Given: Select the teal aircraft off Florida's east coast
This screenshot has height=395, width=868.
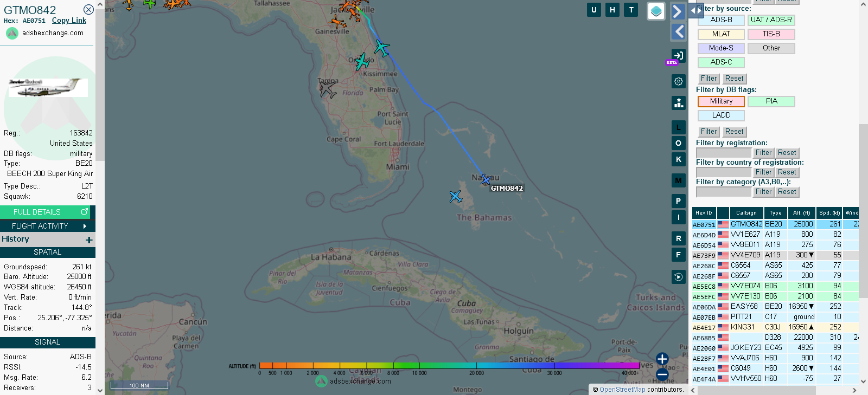Looking at the screenshot, I should tap(382, 48).
